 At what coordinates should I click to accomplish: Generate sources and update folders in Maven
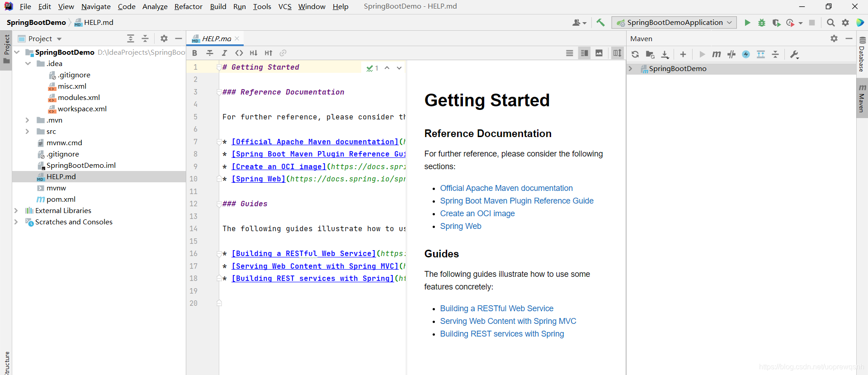tap(650, 54)
